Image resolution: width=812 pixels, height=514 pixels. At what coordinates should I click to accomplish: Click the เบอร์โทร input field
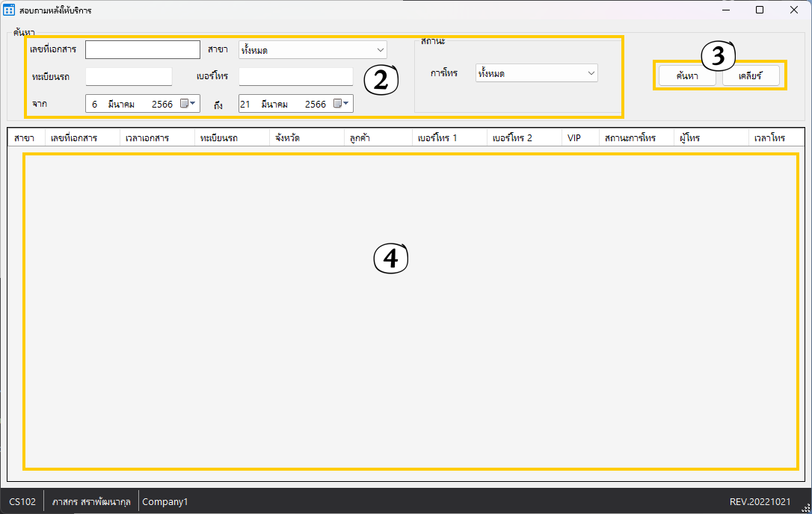coord(295,77)
